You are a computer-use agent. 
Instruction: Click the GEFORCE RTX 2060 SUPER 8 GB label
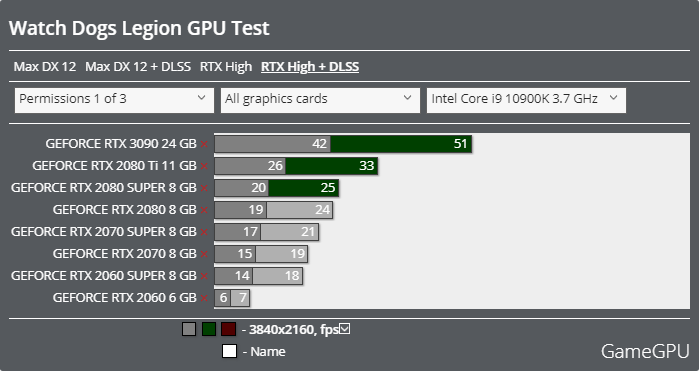coord(104,276)
